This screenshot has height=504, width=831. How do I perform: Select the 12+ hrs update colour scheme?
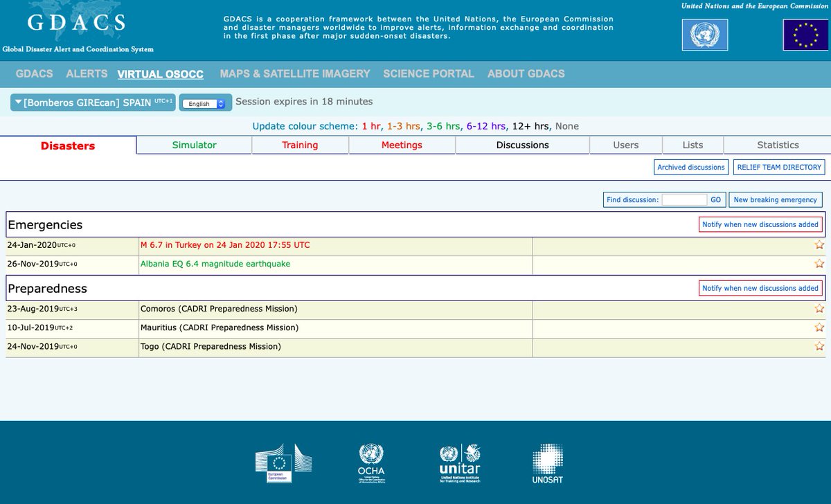tap(530, 126)
